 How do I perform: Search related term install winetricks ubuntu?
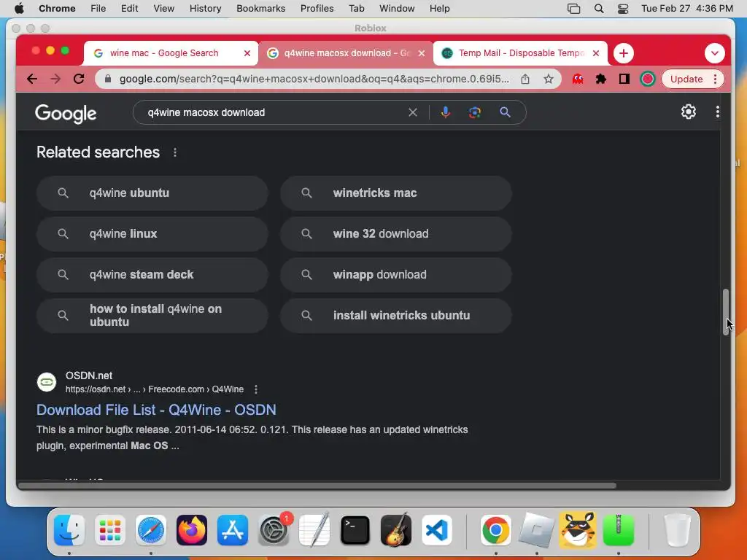point(396,316)
